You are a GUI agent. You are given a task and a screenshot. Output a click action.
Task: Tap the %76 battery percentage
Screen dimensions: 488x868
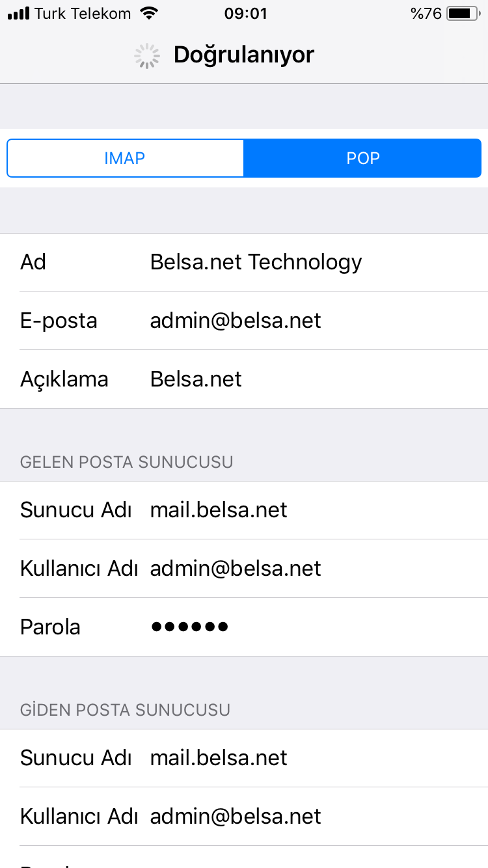point(426,14)
